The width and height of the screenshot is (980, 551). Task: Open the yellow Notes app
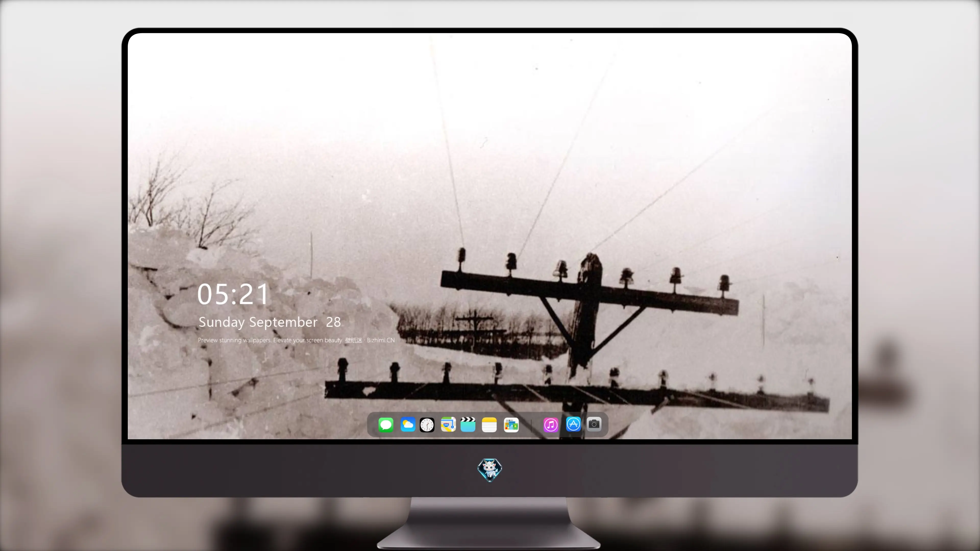489,425
